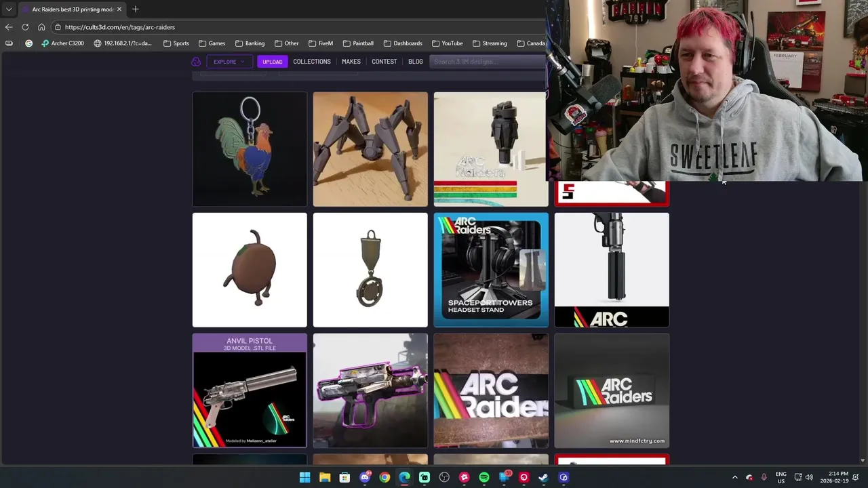Open the EXPLORE dropdown menu
Screen dimensions: 868x488
click(229, 62)
